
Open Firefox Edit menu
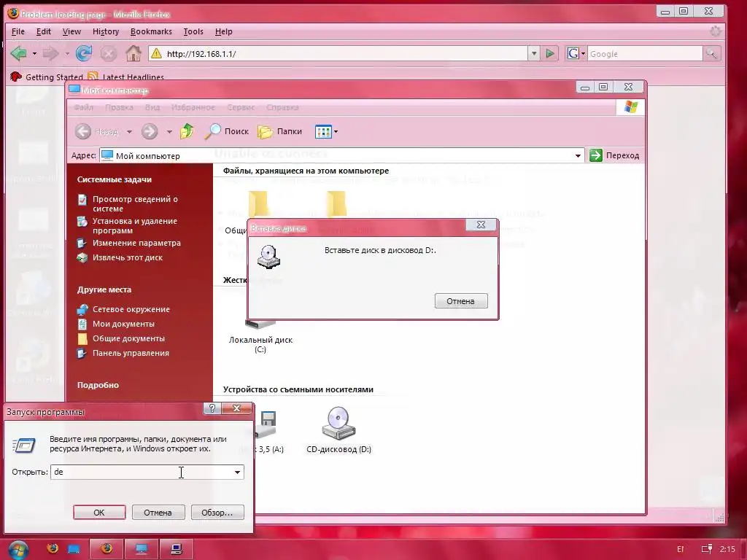tap(43, 31)
